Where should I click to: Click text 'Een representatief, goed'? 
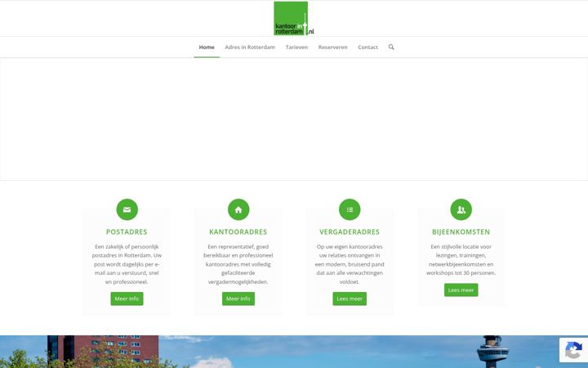[x=238, y=247]
